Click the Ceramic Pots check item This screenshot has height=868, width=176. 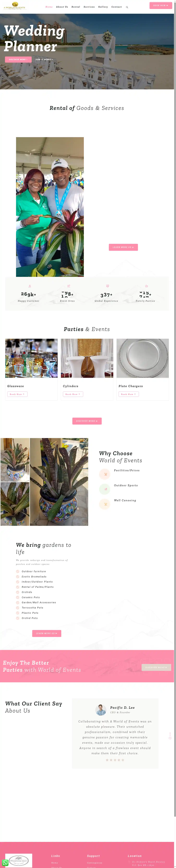point(28,597)
